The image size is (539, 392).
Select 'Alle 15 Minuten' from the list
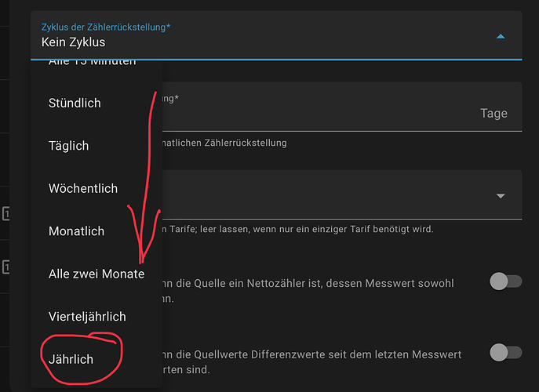click(x=93, y=62)
